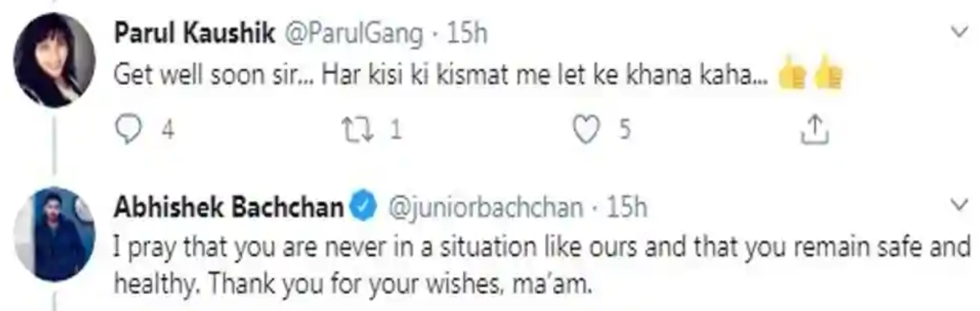Click the second thumbs up emoji
Image resolution: width=980 pixels, height=311 pixels.
point(828,75)
